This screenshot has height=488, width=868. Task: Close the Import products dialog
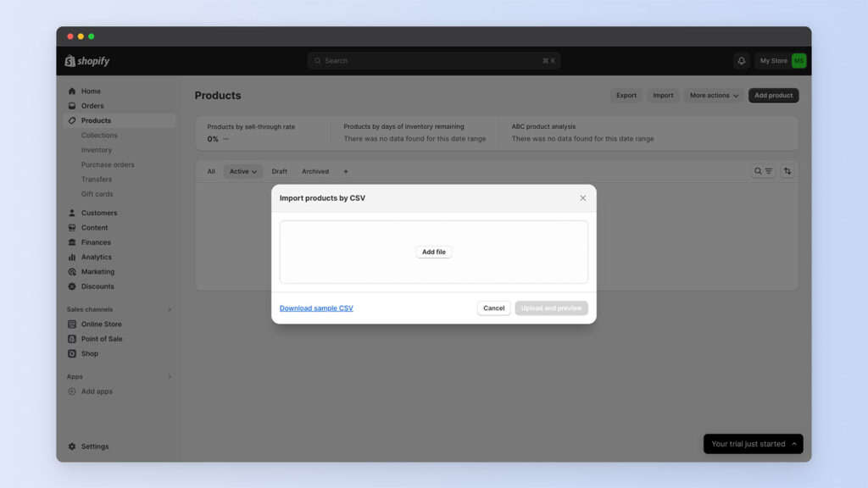click(582, 198)
